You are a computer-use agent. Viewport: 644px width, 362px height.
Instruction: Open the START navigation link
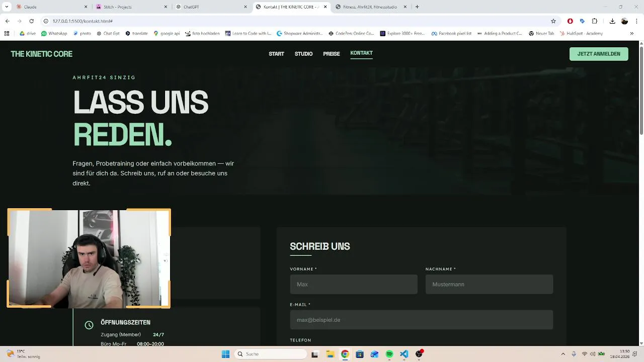[x=276, y=54]
